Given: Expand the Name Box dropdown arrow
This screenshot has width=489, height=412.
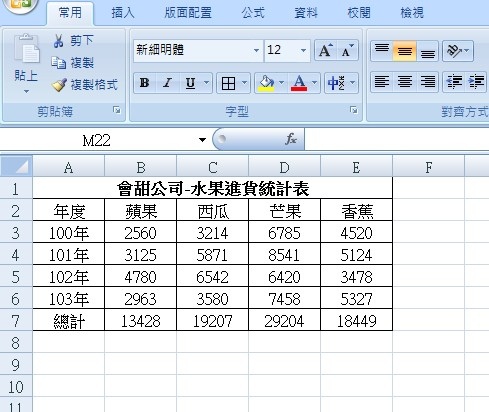Looking at the screenshot, I should 202,140.
